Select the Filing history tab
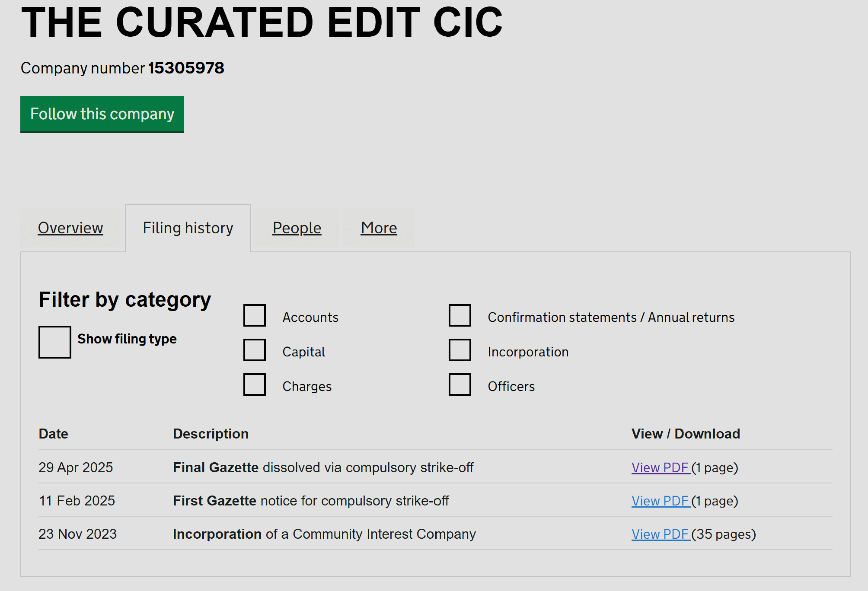The image size is (868, 591). click(188, 228)
